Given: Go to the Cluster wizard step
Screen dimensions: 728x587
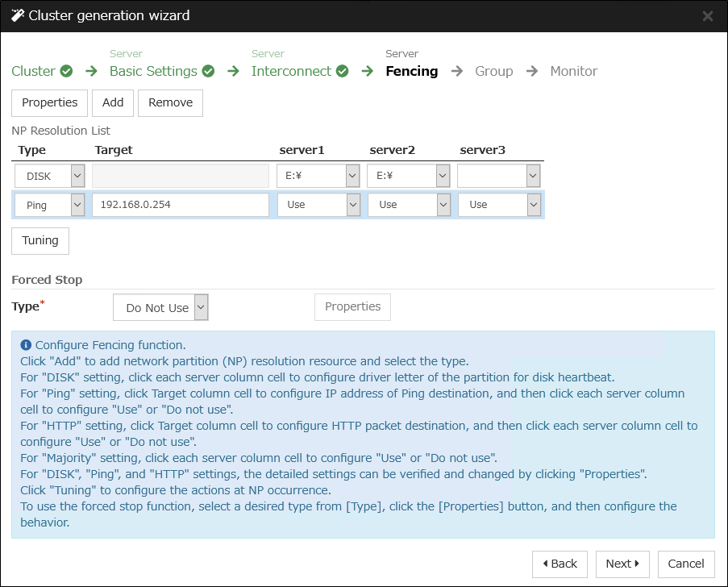Looking at the screenshot, I should [x=34, y=71].
